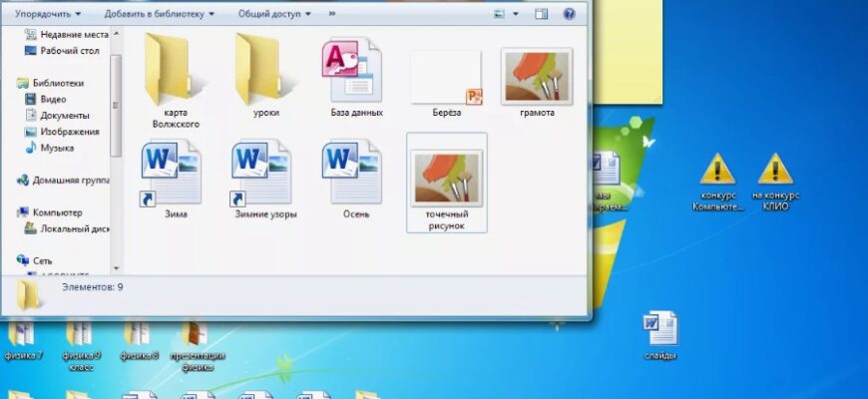This screenshot has width=868, height=399.
Task: Open the Зима Word shortcut
Action: coord(175,175)
